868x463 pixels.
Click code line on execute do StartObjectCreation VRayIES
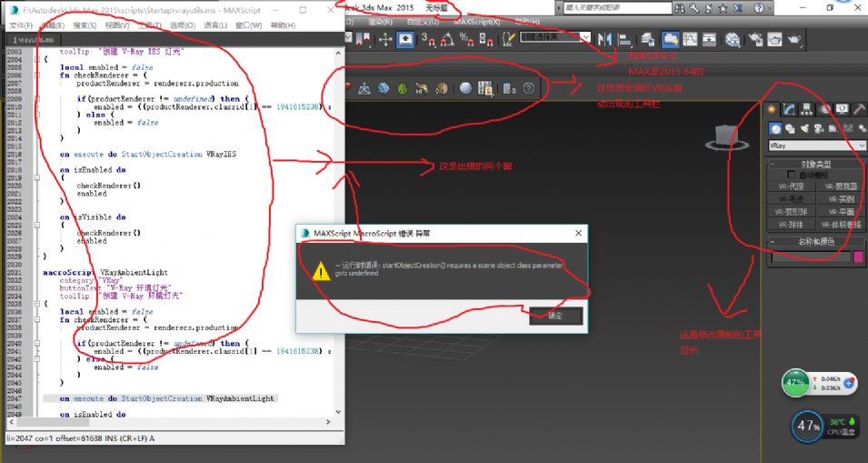[x=148, y=154]
